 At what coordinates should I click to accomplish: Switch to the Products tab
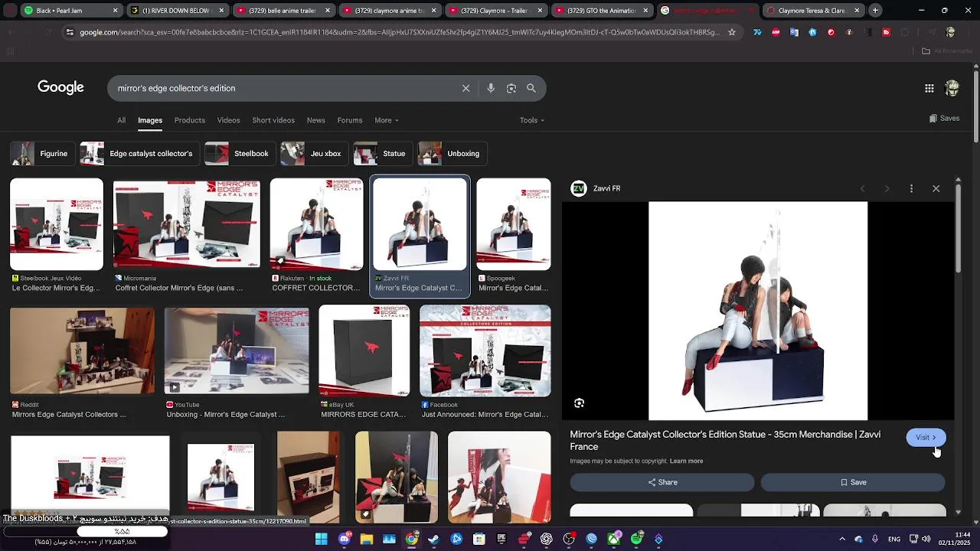189,120
